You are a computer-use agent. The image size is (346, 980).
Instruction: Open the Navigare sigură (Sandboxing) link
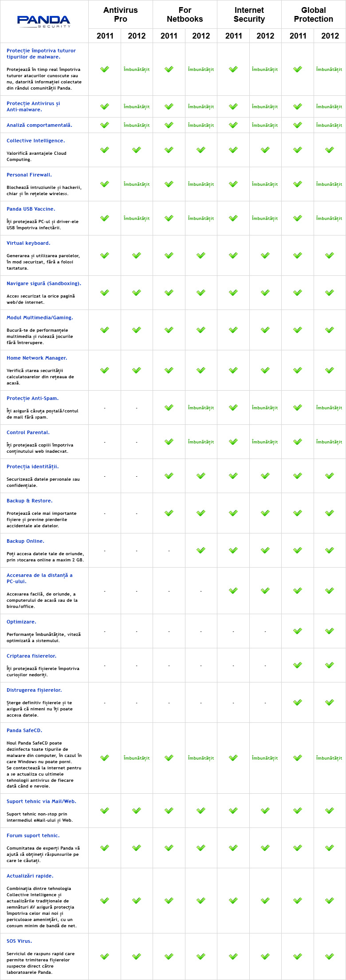pyautogui.click(x=44, y=283)
